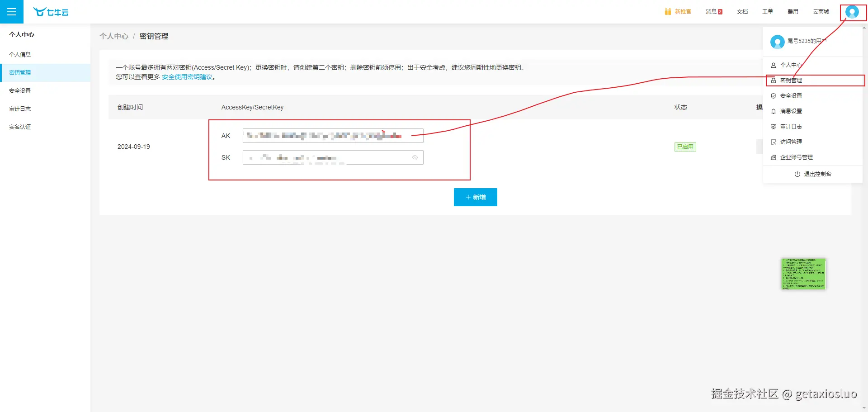Click the Qiniu Cloud logo

[51, 12]
